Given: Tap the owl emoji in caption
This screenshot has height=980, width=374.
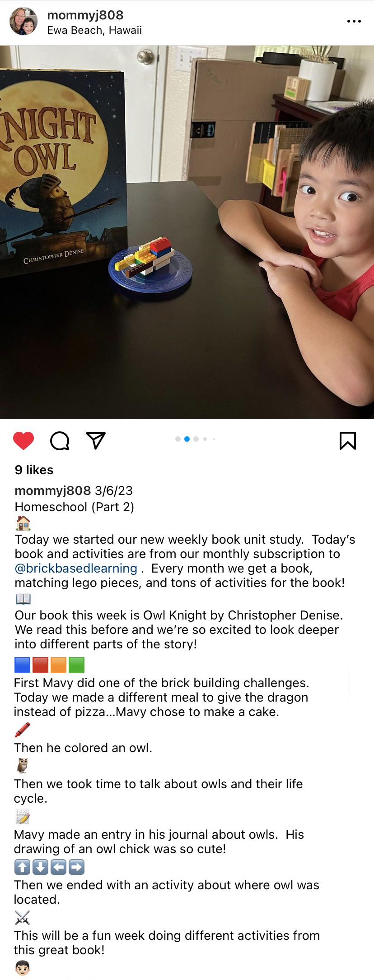Looking at the screenshot, I should pyautogui.click(x=23, y=766).
